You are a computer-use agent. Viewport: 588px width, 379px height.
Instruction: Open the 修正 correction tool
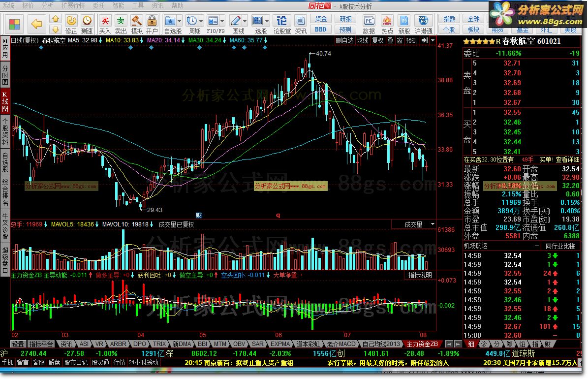click(x=71, y=25)
